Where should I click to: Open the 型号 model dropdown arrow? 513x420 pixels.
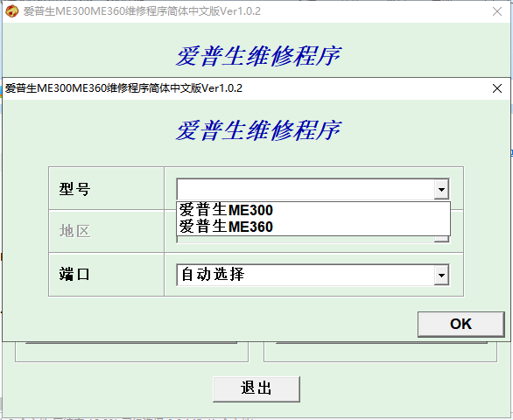[441, 189]
